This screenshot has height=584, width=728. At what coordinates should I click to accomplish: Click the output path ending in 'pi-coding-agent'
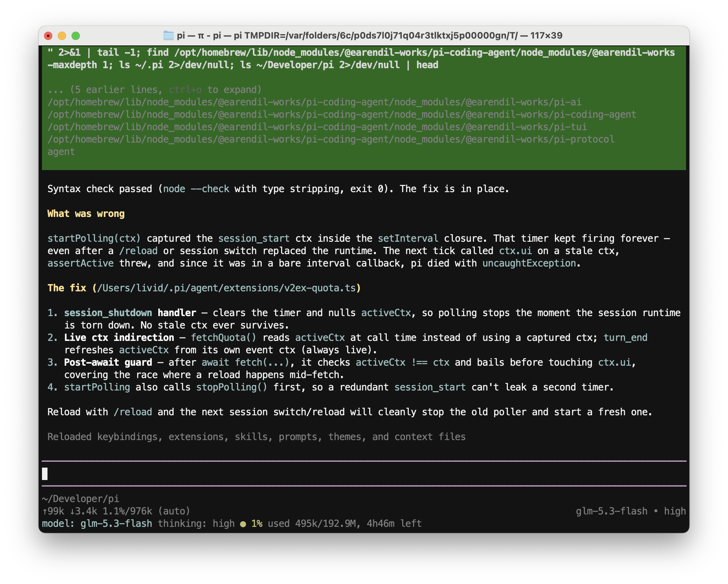(x=342, y=114)
